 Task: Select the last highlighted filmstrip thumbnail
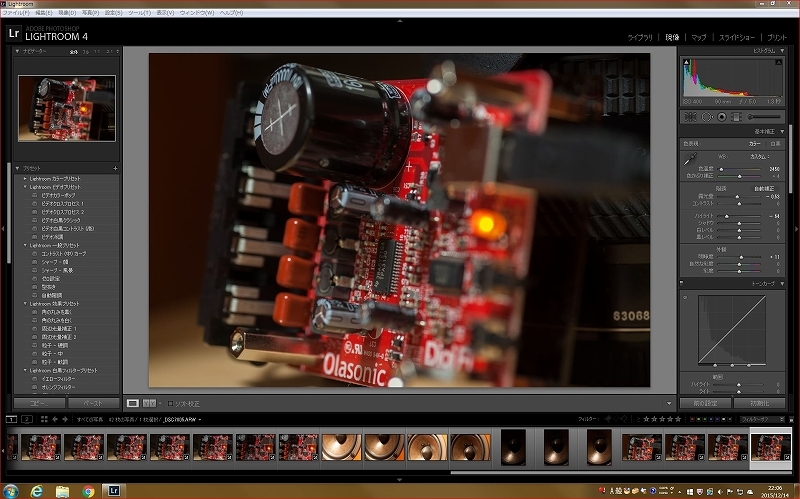pyautogui.click(x=770, y=447)
